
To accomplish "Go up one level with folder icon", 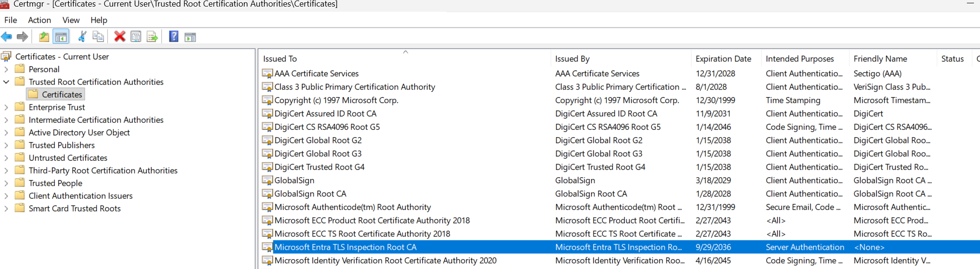I will coord(44,37).
